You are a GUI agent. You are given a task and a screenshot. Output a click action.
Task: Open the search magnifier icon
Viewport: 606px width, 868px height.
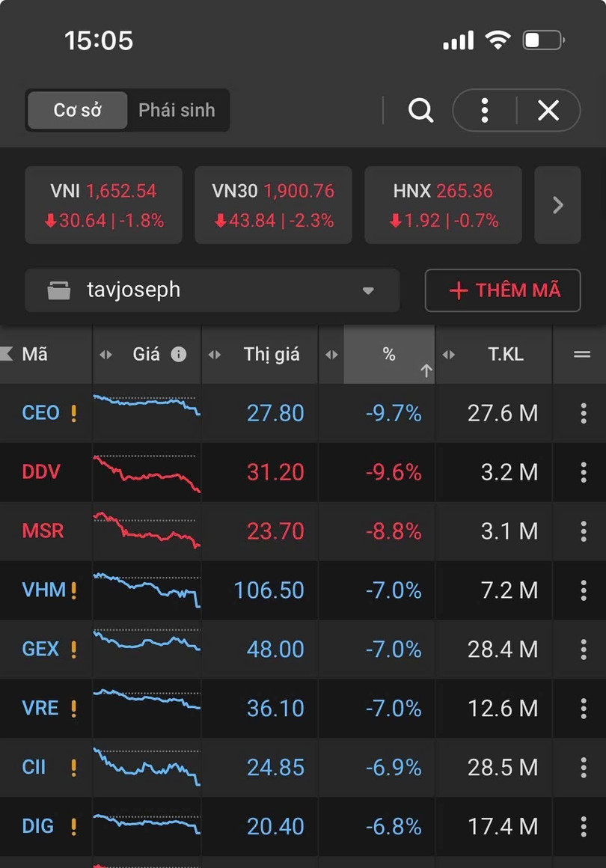(x=421, y=111)
